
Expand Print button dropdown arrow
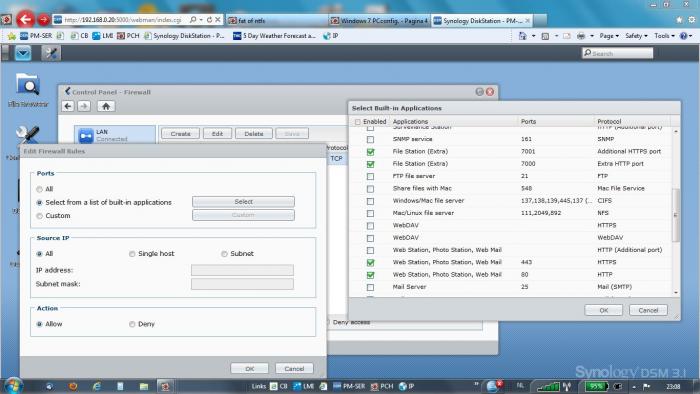(x=592, y=36)
